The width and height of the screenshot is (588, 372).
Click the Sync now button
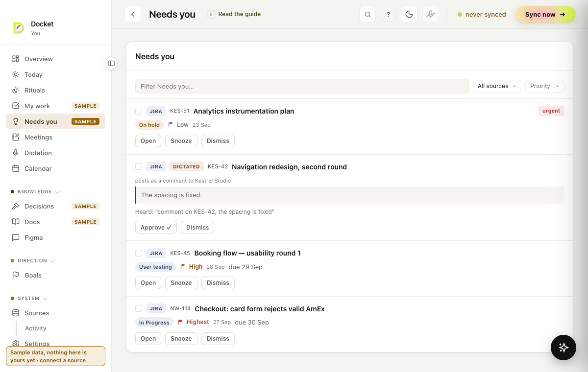pos(545,14)
